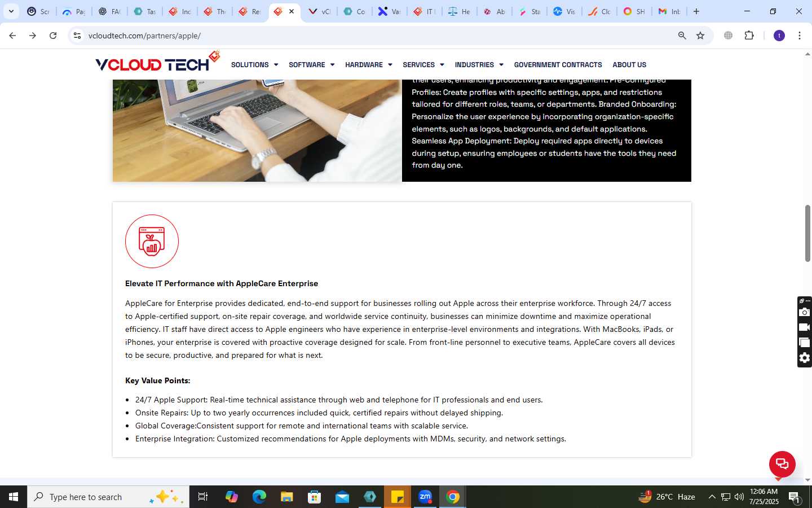Switch to the Var tab

click(390, 11)
